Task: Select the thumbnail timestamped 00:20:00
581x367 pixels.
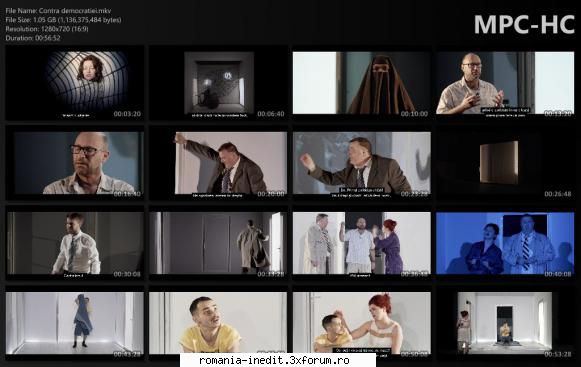Action: tap(218, 163)
